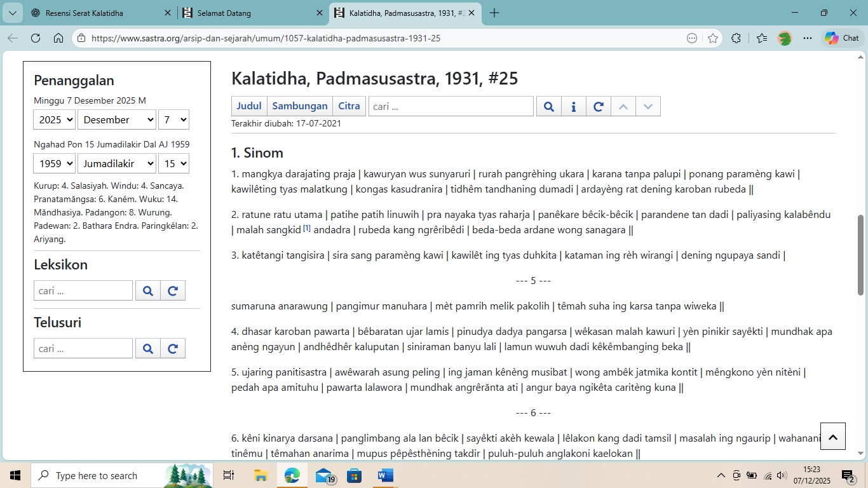
Task: Reset the main search with the refresh icon
Action: (x=598, y=106)
